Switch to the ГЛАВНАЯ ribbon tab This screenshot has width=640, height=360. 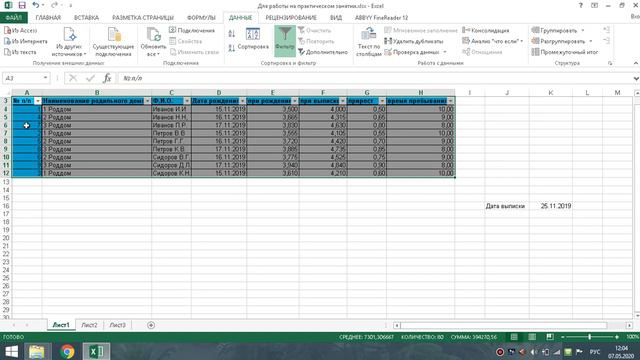coord(48,18)
